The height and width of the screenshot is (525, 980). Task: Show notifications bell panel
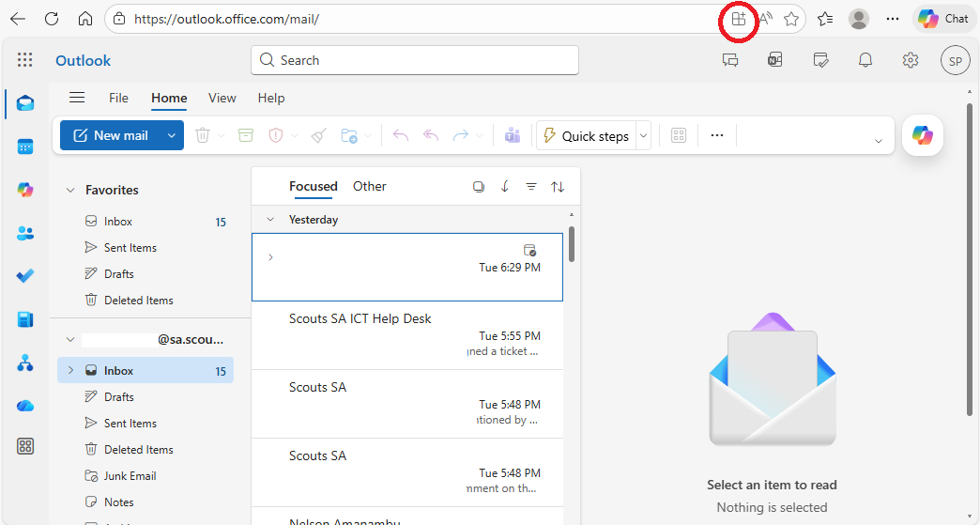coord(865,60)
